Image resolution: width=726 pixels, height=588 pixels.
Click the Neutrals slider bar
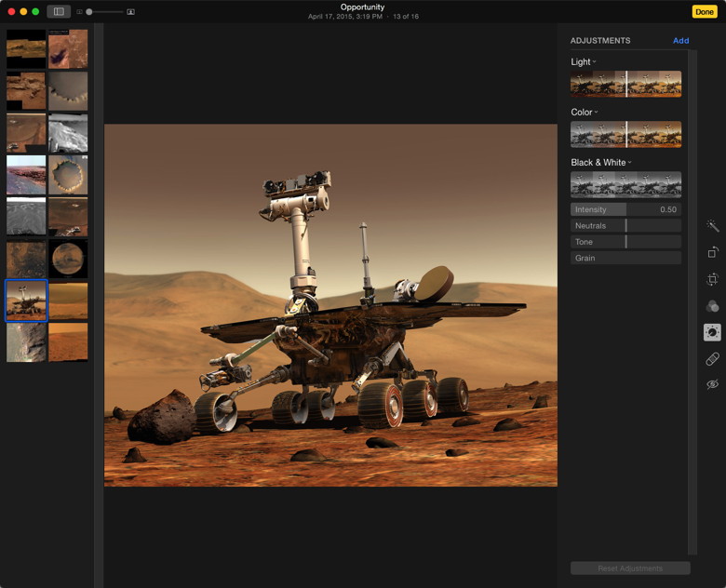click(x=625, y=226)
